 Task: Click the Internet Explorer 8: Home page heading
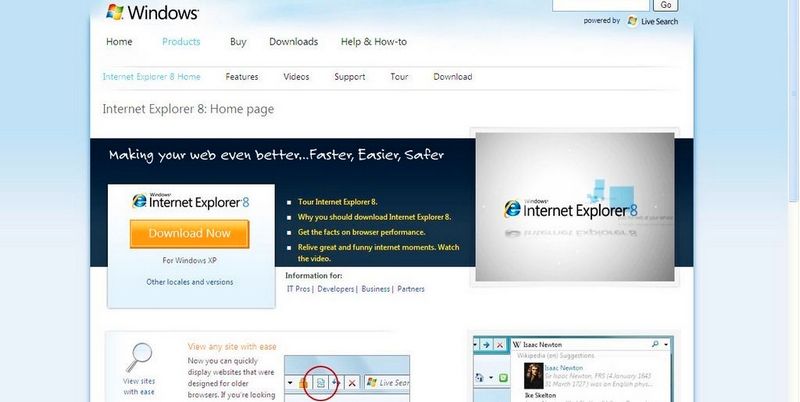coord(188,109)
